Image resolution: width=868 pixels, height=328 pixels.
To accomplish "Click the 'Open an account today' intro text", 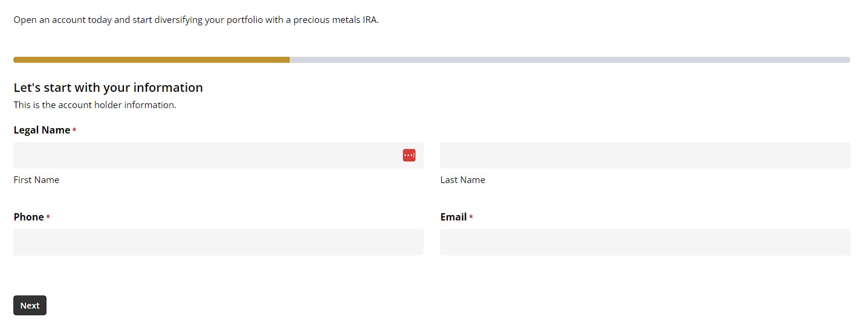I will tap(196, 20).
